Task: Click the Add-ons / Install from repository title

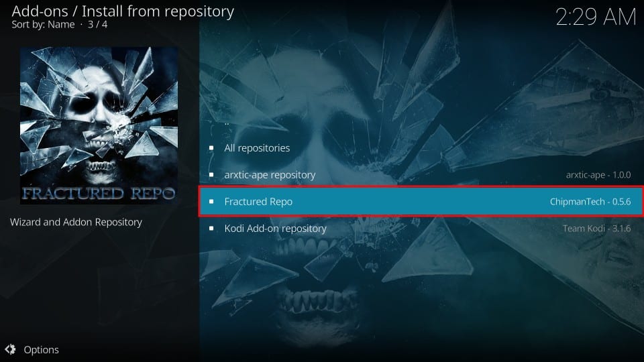Action: pos(123,11)
